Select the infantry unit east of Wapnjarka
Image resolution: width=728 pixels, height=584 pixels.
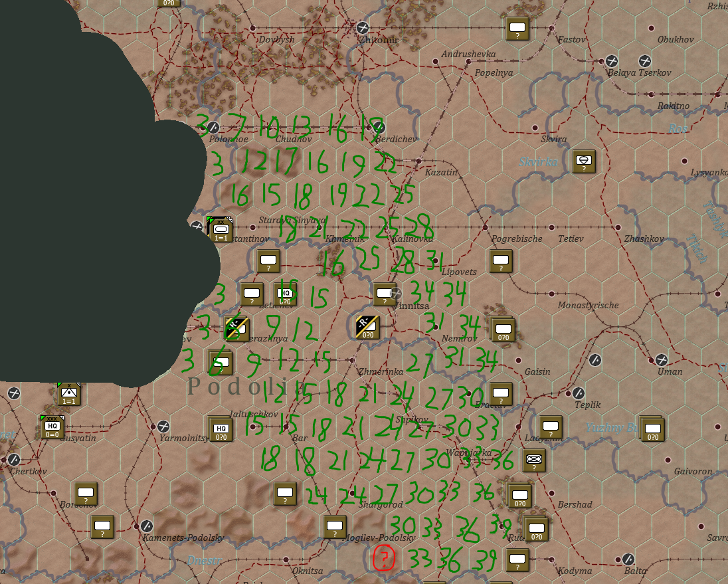click(534, 460)
